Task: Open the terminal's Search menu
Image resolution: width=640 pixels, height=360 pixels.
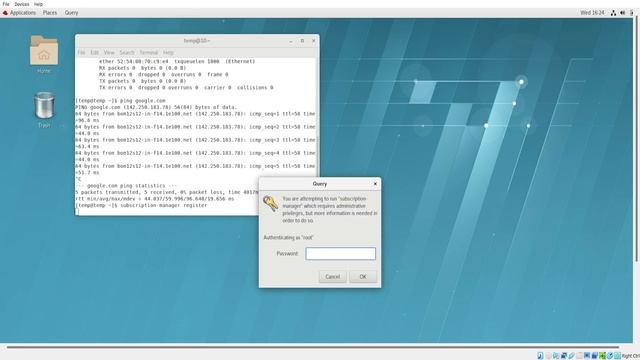Action: click(127, 53)
